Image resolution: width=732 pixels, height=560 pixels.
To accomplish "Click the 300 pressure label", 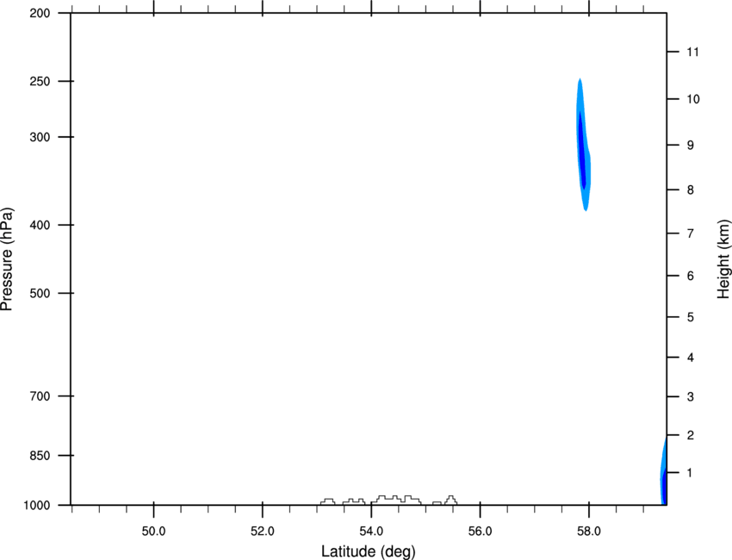I will pos(40,137).
